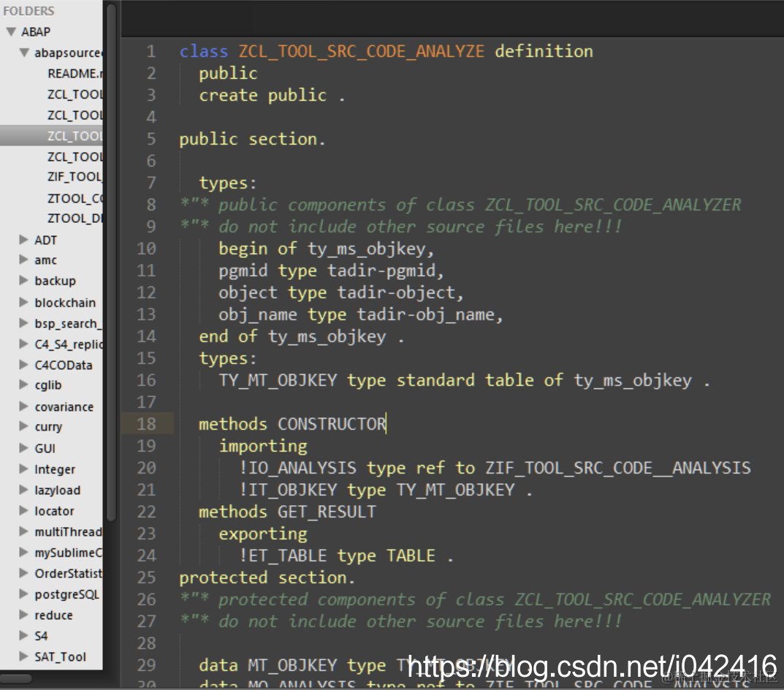Open the ZIF_TOOL file
The height and width of the screenshot is (690, 784).
pyautogui.click(x=75, y=177)
